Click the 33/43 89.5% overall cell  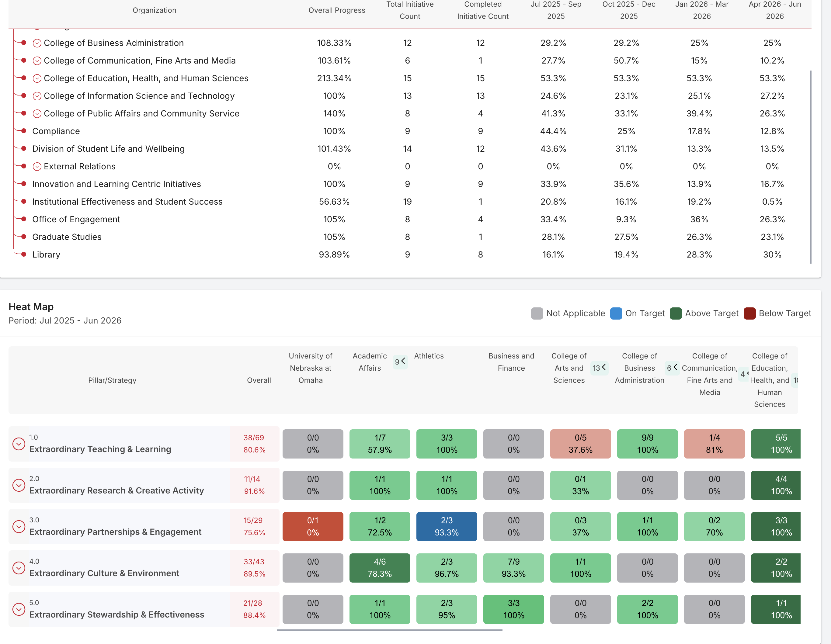pos(254,568)
